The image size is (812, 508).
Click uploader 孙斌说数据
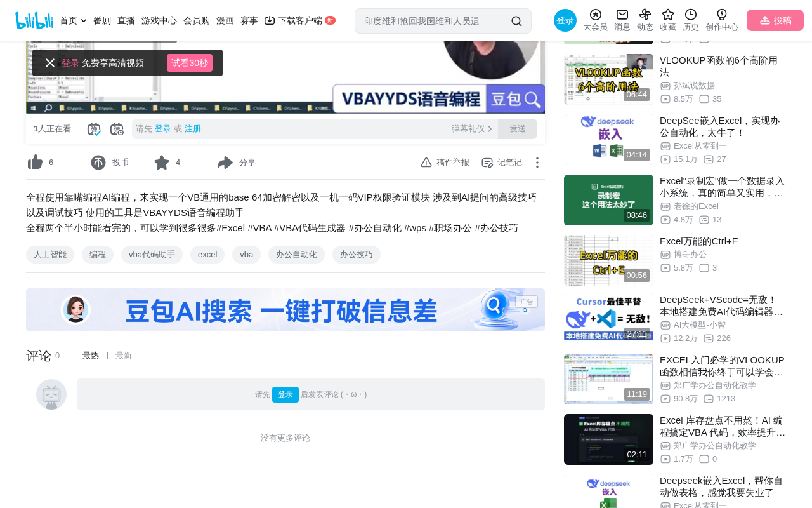click(694, 86)
